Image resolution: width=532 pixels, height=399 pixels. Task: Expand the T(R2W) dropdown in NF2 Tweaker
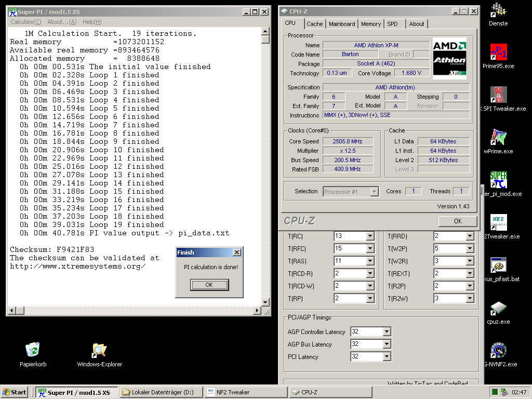(x=470, y=299)
